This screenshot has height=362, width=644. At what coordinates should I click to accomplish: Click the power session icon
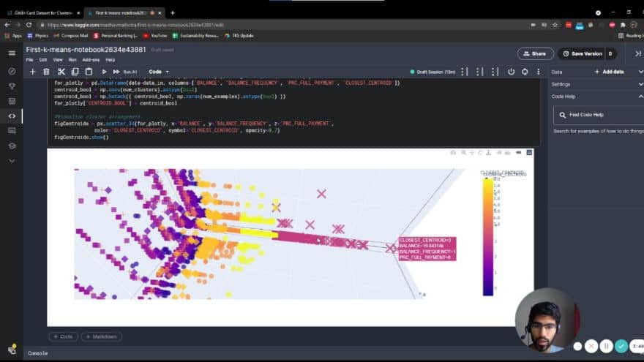(x=511, y=72)
